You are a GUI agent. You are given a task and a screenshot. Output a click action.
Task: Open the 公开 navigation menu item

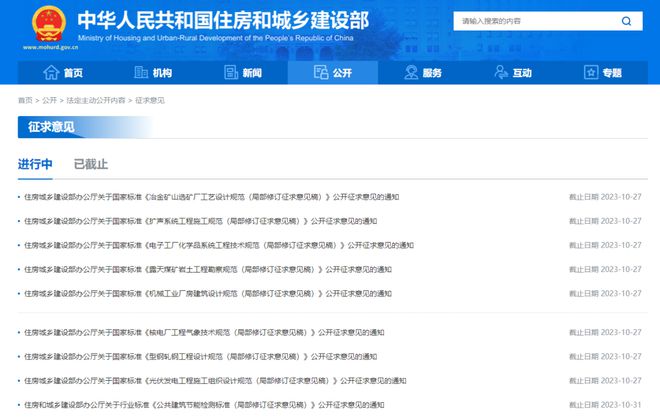[x=333, y=72]
